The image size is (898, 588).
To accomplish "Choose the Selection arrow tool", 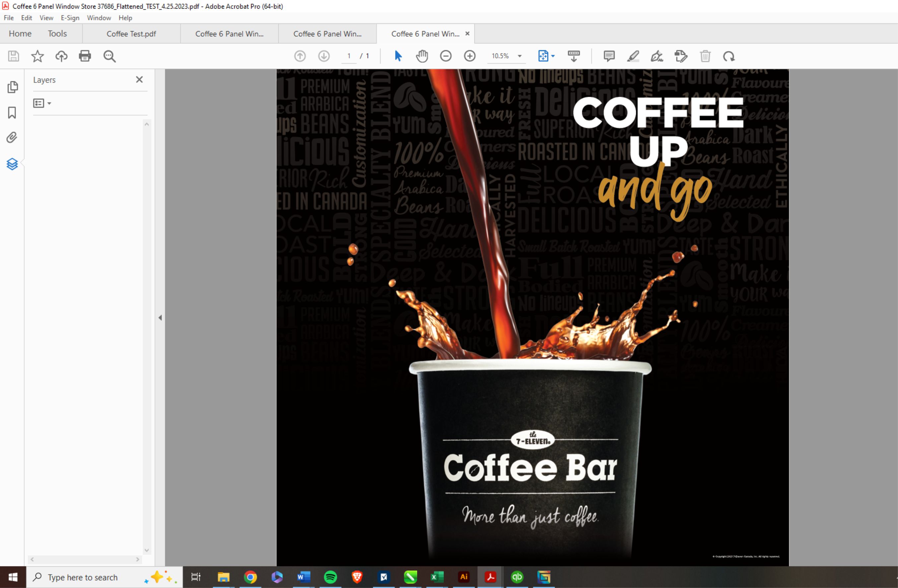I will [x=398, y=56].
